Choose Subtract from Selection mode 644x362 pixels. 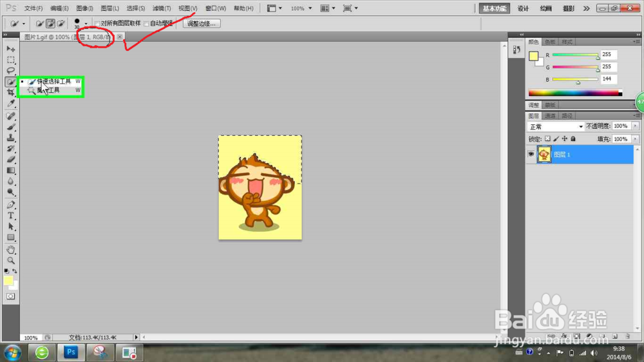coord(61,24)
